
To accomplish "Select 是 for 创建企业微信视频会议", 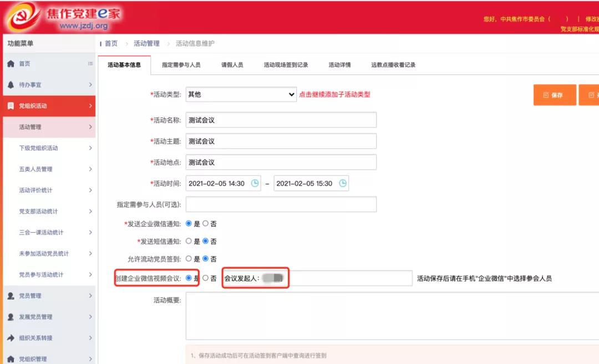I will [x=189, y=278].
